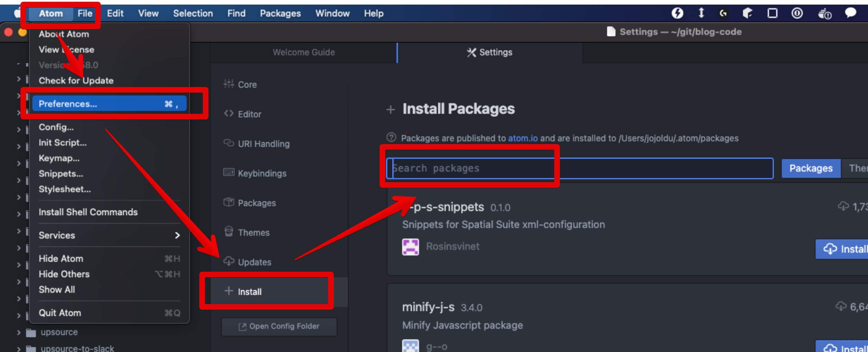This screenshot has height=352, width=868.
Task: Click the up-down arrows status icon
Action: tap(701, 13)
